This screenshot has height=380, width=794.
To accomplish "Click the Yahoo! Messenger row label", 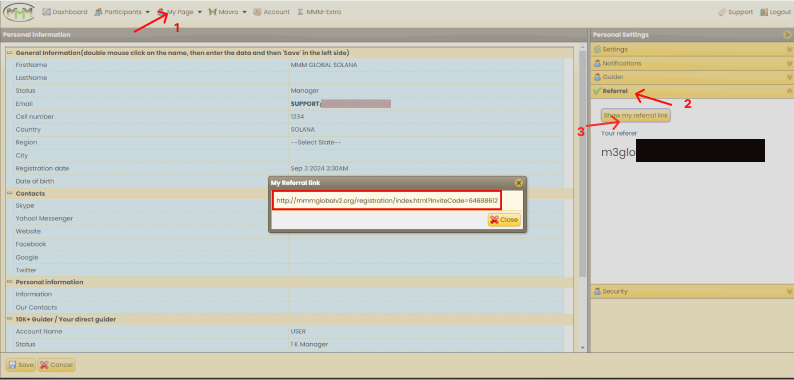I will pyautogui.click(x=44, y=218).
